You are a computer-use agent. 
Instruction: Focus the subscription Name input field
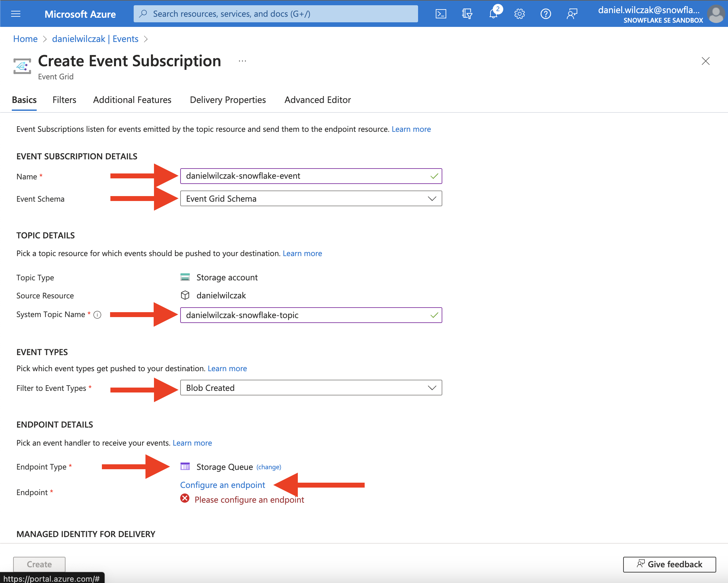(x=311, y=176)
